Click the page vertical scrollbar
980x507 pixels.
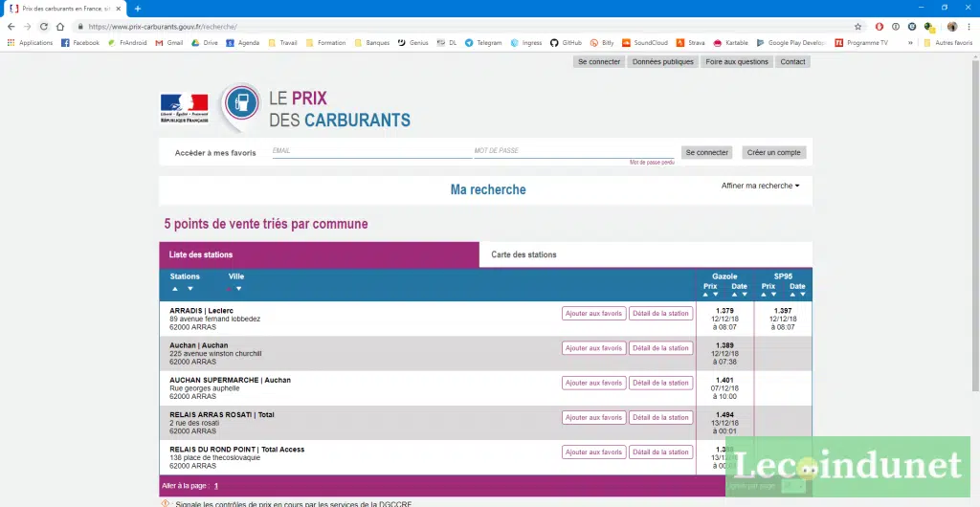[975, 225]
